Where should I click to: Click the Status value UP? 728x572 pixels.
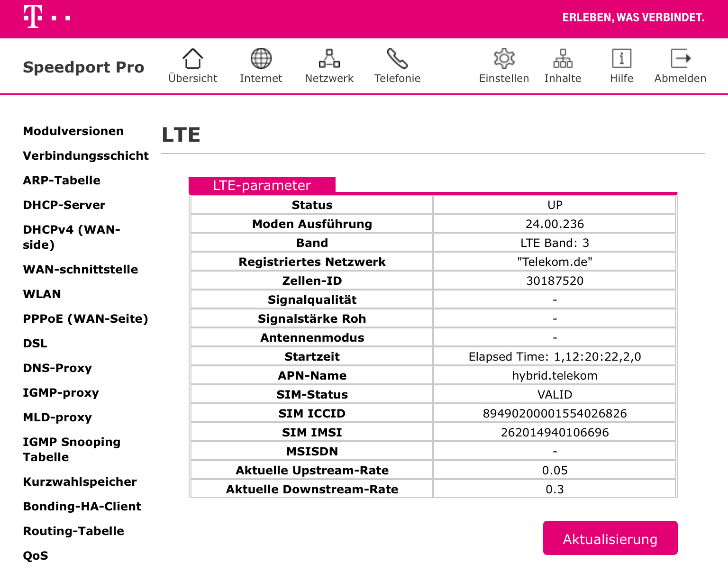click(x=555, y=205)
